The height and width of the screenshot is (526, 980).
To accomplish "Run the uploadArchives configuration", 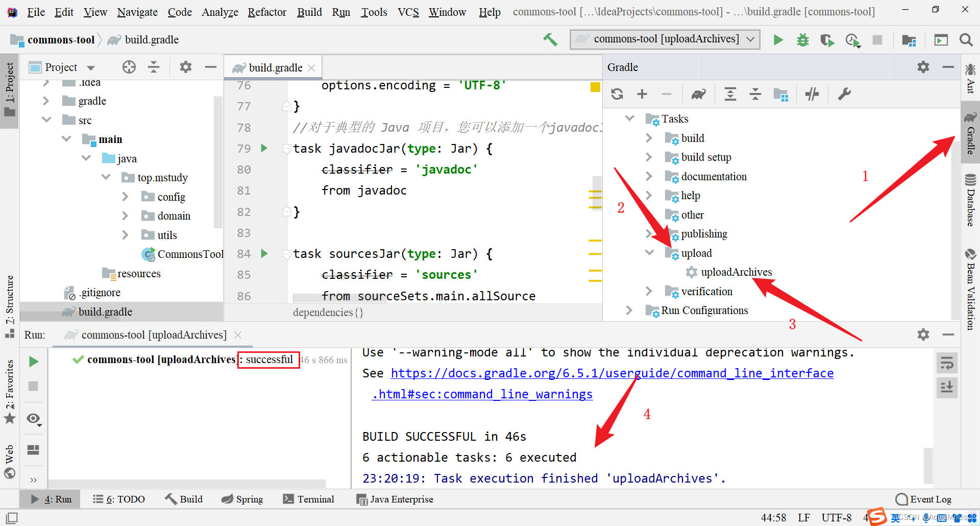I will [778, 39].
